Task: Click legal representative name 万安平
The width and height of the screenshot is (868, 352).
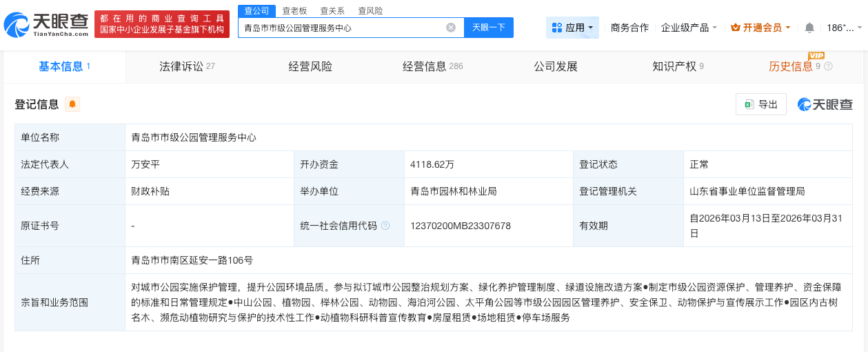Action: click(x=145, y=164)
